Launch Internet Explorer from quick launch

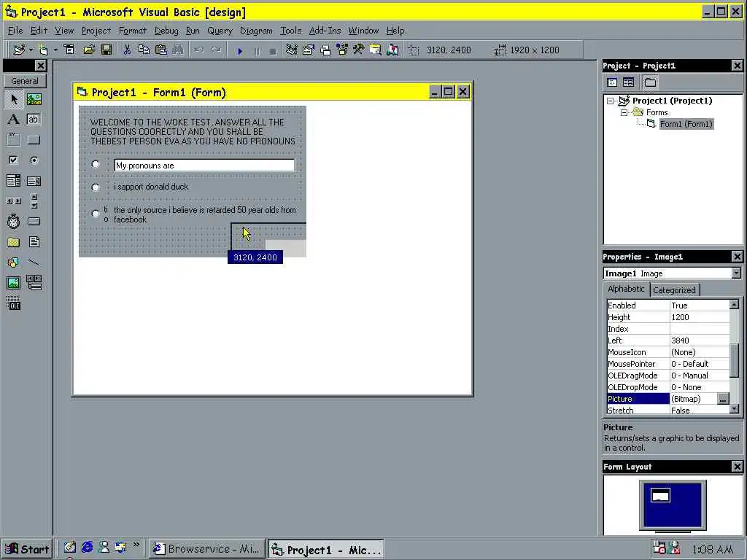[87, 548]
